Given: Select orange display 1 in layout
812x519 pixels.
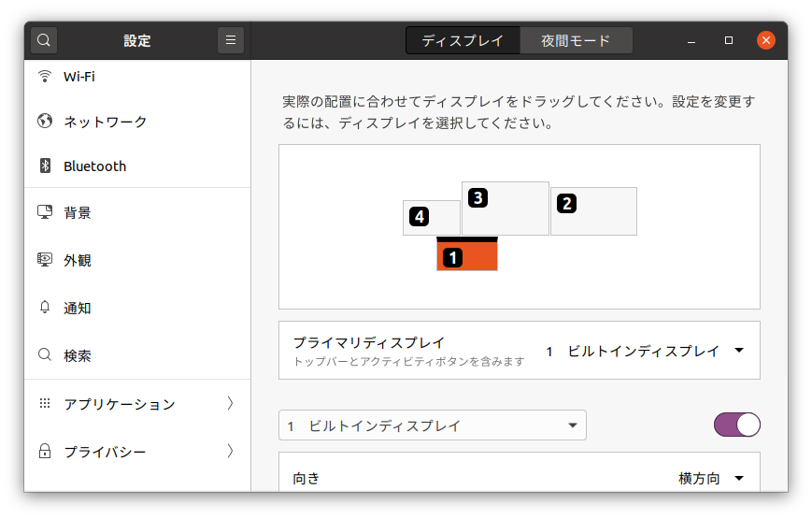Looking at the screenshot, I should tap(467, 254).
